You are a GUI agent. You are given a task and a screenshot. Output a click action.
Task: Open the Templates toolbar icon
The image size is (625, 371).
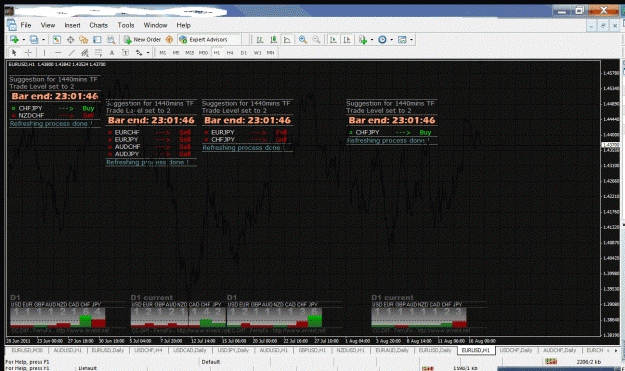point(402,39)
